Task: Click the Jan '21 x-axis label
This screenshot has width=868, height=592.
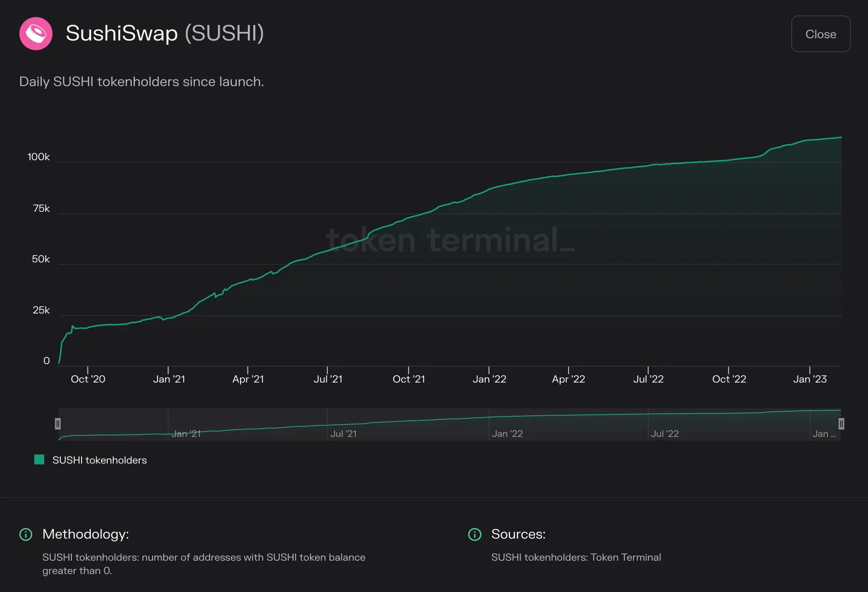Action: [169, 379]
